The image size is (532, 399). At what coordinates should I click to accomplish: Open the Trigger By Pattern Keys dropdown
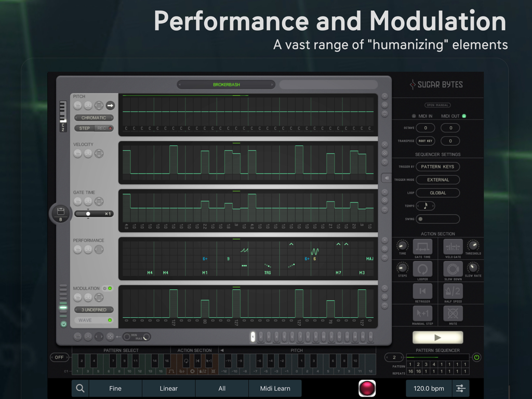(x=437, y=167)
